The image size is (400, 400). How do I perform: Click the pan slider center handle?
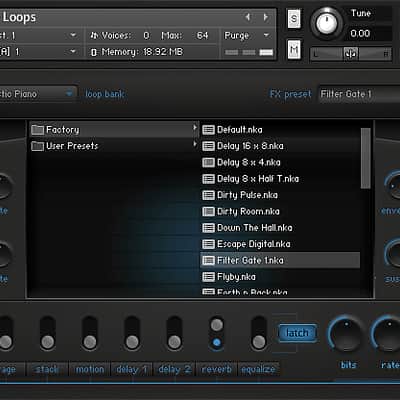point(351,54)
